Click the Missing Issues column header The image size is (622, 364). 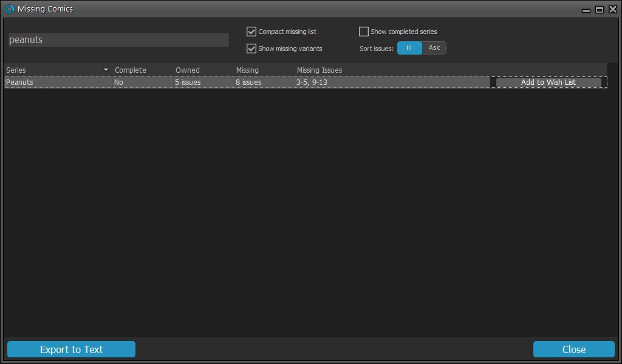(x=320, y=70)
